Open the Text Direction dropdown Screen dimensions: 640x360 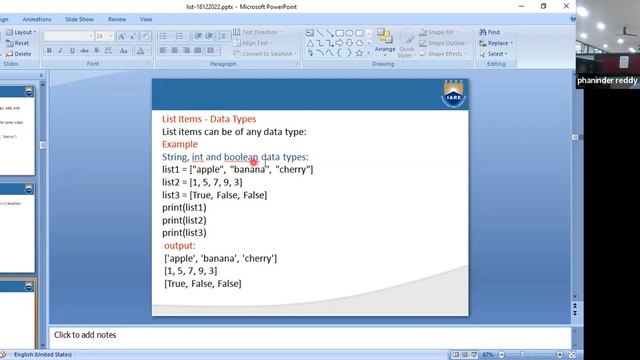(x=258, y=32)
